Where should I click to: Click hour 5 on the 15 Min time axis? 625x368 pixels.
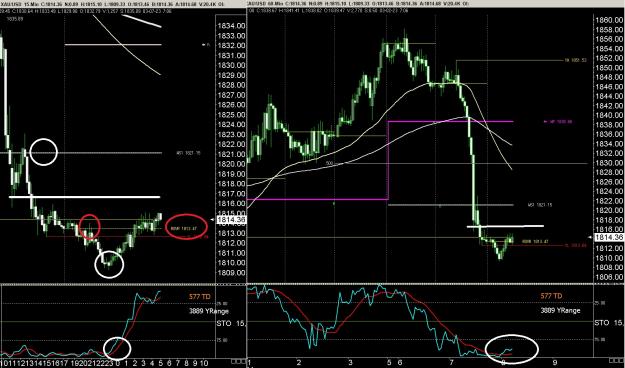pyautogui.click(x=161, y=363)
